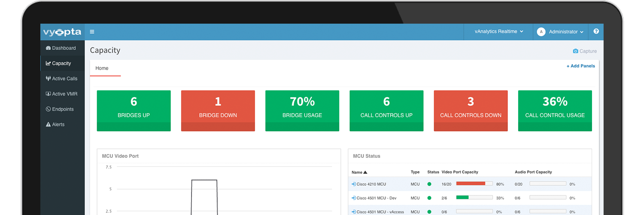This screenshot has height=215, width=644.
Task: Click the MCU Video Port panel title
Action: [120, 156]
